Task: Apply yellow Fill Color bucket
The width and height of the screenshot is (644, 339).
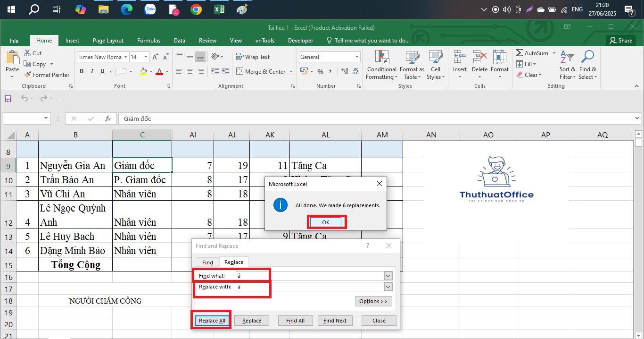Action: pos(144,71)
